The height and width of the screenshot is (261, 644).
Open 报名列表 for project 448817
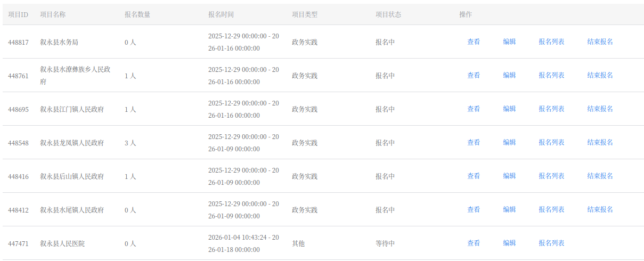click(x=551, y=42)
